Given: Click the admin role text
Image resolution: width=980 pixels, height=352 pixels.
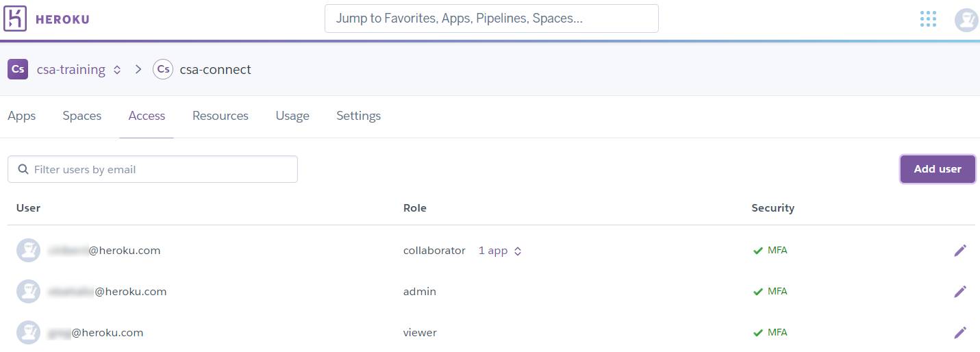Looking at the screenshot, I should point(420,292).
